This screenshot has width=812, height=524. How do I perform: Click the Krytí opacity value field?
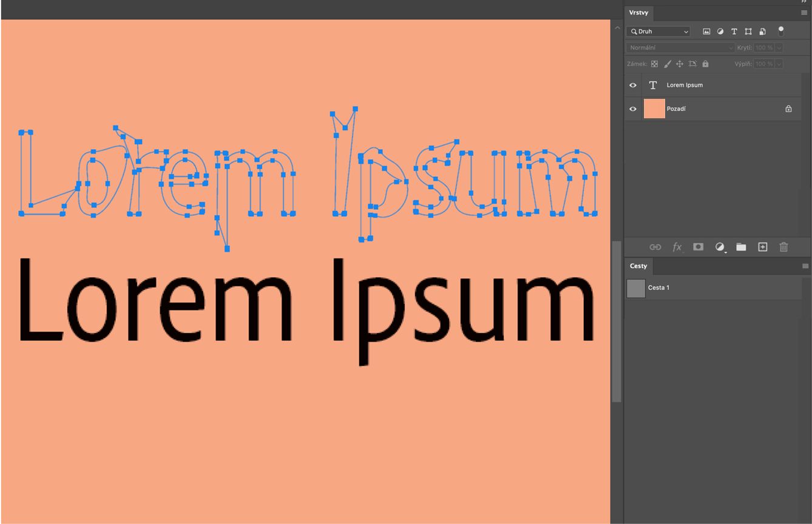[764, 47]
